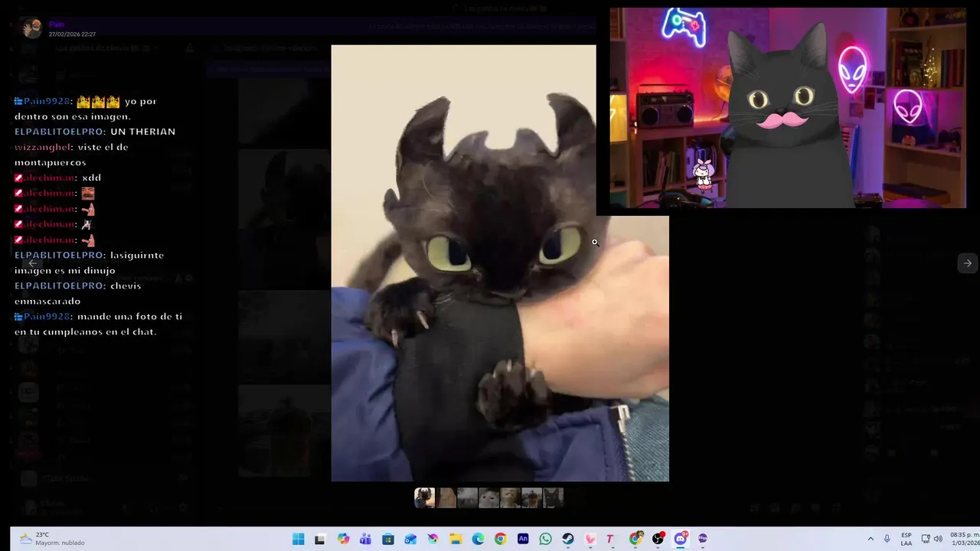This screenshot has height=551, width=980.
Task: Open WhatsApp from the taskbar
Action: [x=545, y=540]
